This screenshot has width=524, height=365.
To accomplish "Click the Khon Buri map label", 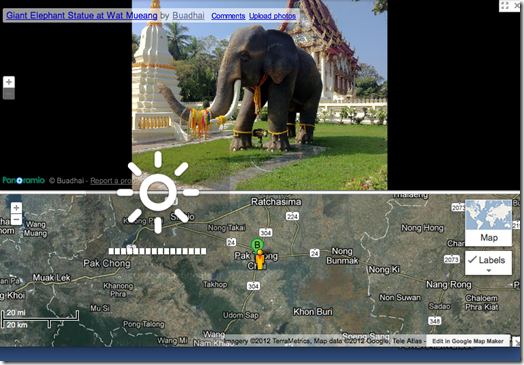I will [313, 312].
